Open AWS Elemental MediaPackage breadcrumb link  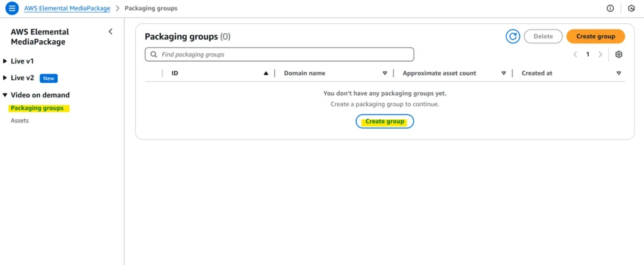pos(67,8)
